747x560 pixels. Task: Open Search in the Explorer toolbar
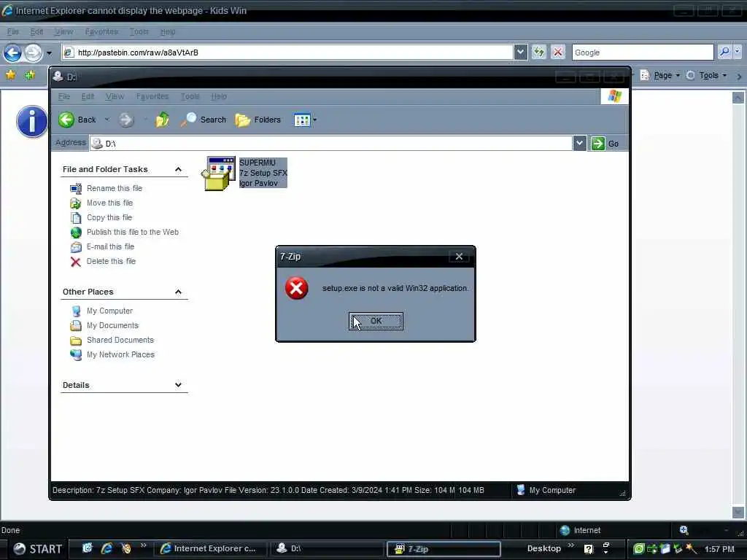tap(204, 120)
